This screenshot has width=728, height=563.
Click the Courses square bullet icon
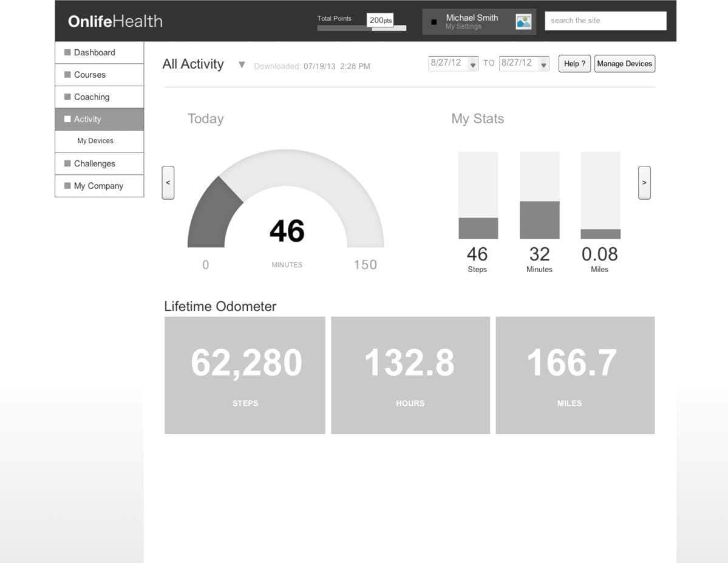67,74
